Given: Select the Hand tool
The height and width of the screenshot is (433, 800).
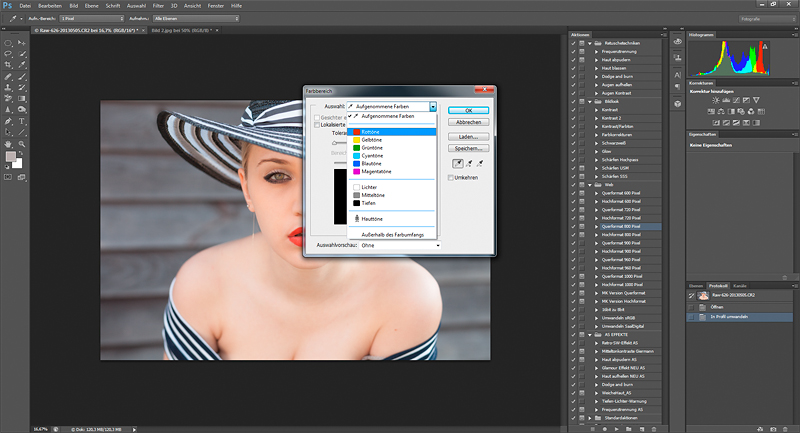Looking at the screenshot, I should click(x=8, y=144).
